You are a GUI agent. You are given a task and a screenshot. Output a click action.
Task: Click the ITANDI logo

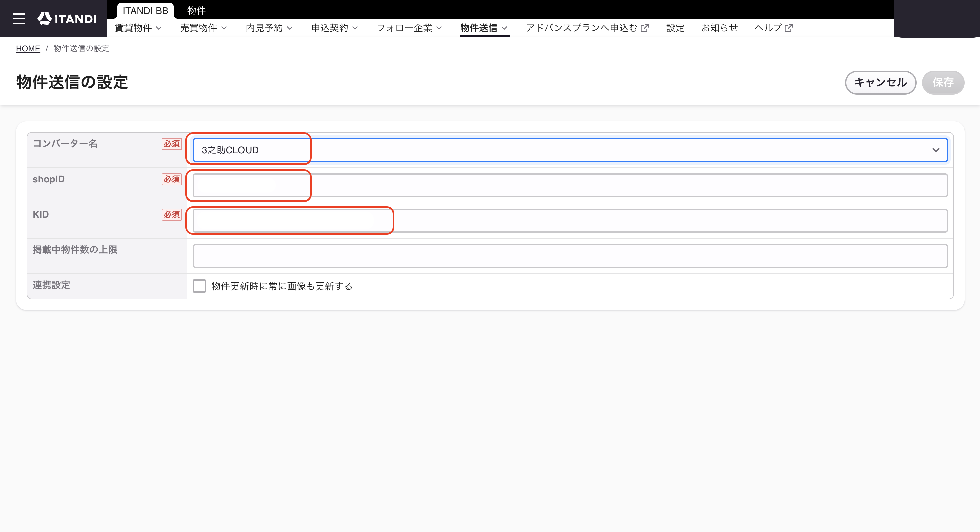67,19
